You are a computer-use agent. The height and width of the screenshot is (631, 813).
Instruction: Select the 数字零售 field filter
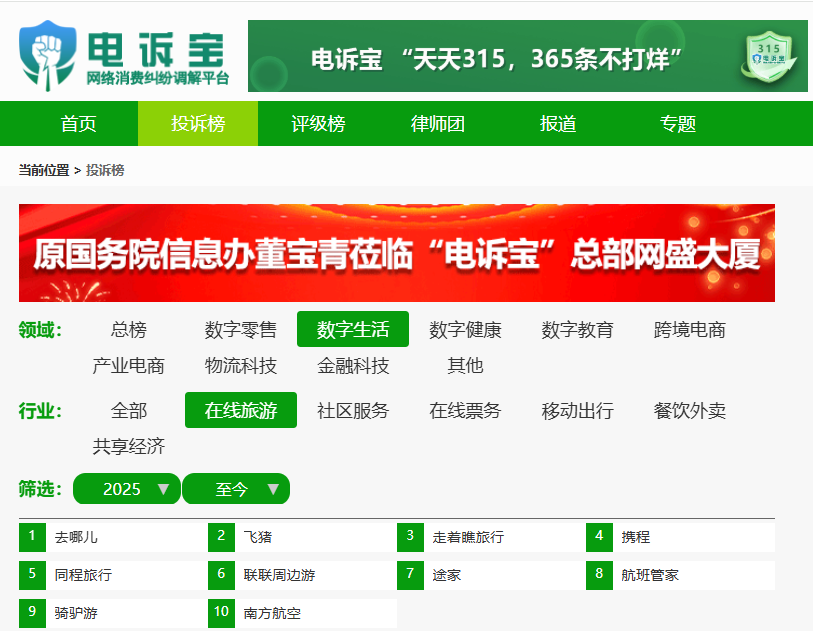(241, 329)
